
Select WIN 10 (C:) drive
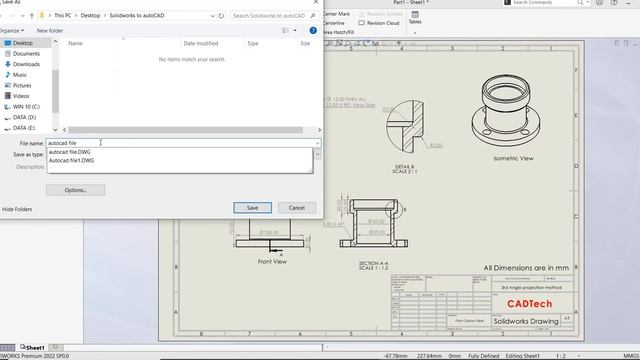(25, 107)
